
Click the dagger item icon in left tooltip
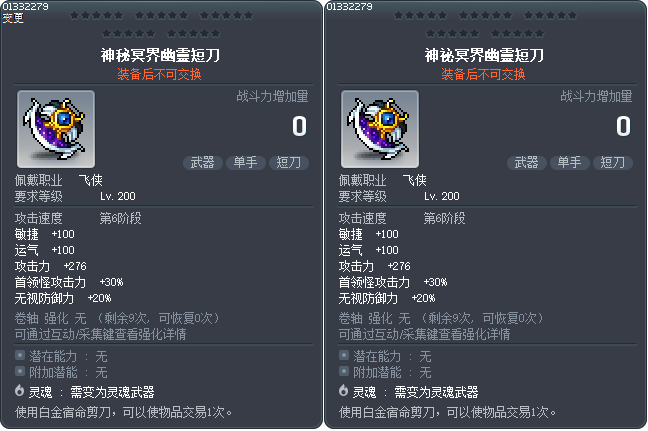56,129
